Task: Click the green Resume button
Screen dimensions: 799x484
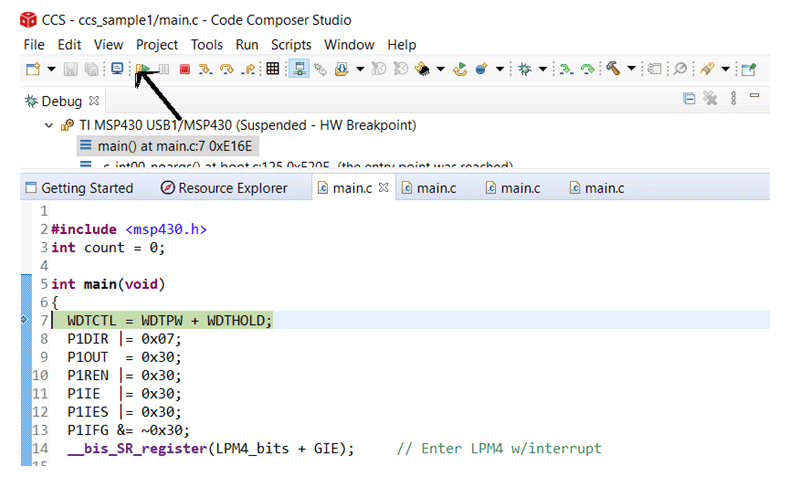Action: pos(144,69)
